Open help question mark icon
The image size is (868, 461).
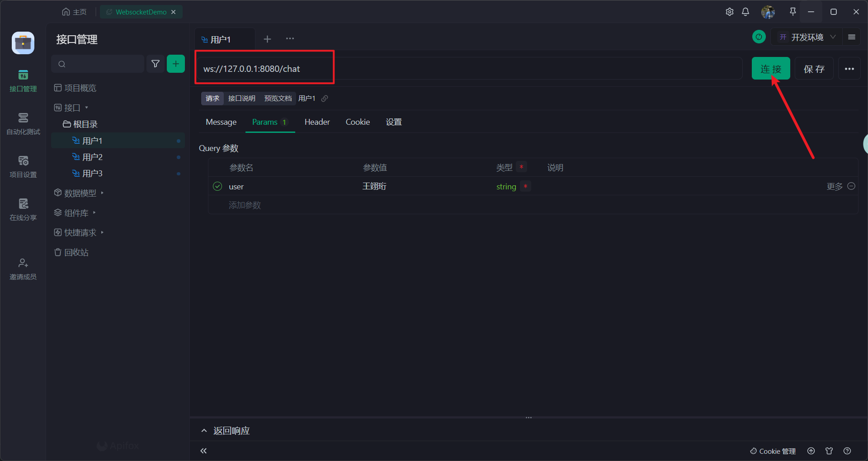coord(847,451)
